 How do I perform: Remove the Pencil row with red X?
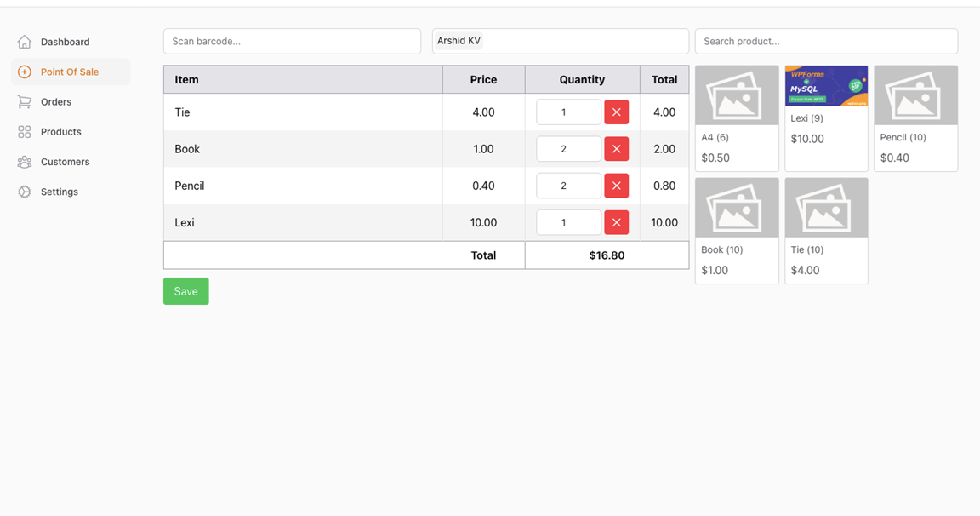tap(616, 186)
